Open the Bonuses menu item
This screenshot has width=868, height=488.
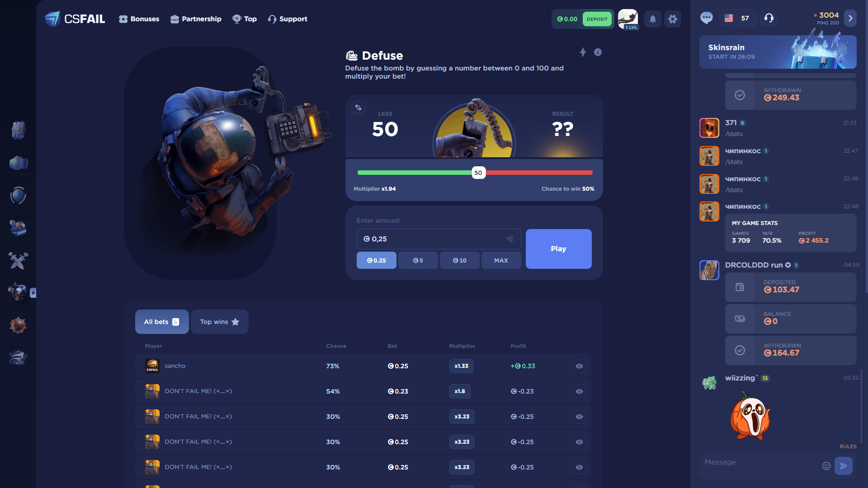(x=139, y=19)
